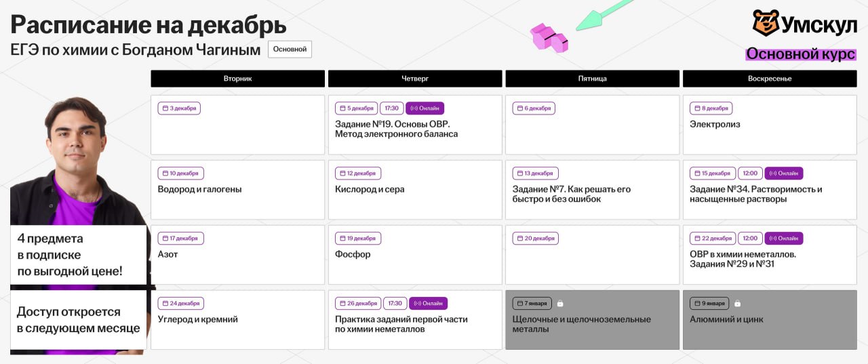The width and height of the screenshot is (868, 364).
Task: Click the calendar icon on 3 декабря badge
Action: click(165, 108)
